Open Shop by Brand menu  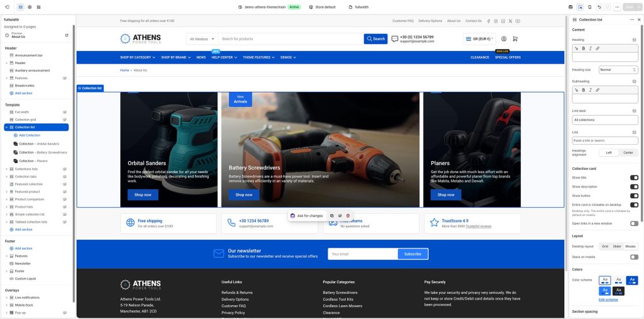(x=176, y=57)
